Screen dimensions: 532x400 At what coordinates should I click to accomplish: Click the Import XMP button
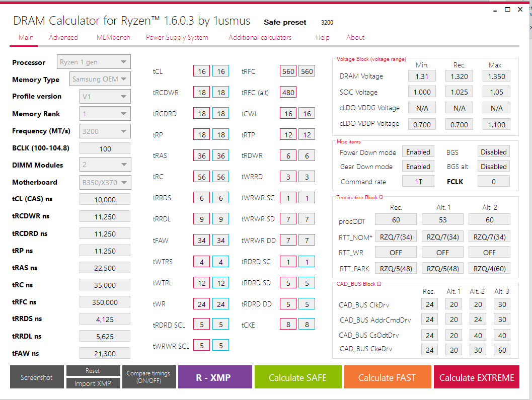[x=93, y=383]
